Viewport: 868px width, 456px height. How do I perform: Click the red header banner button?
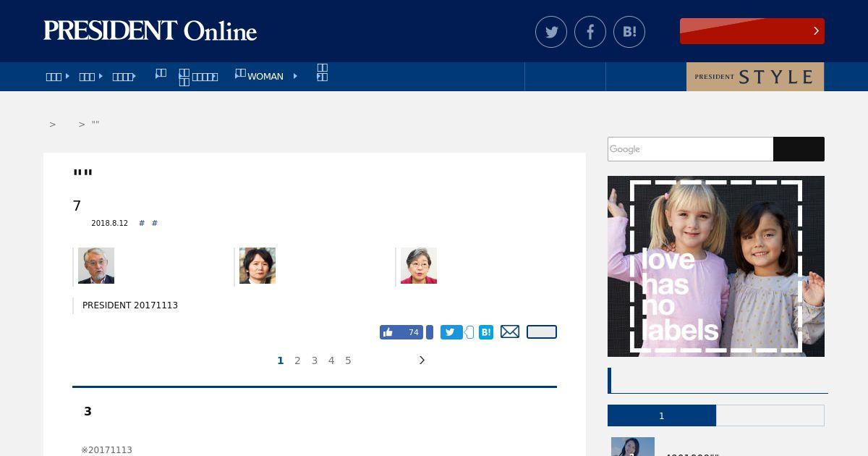(752, 31)
